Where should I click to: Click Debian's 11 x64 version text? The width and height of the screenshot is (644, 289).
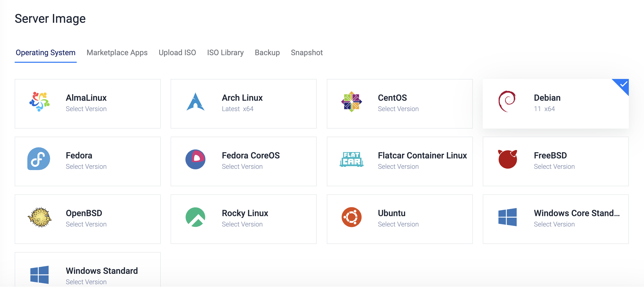tap(544, 109)
